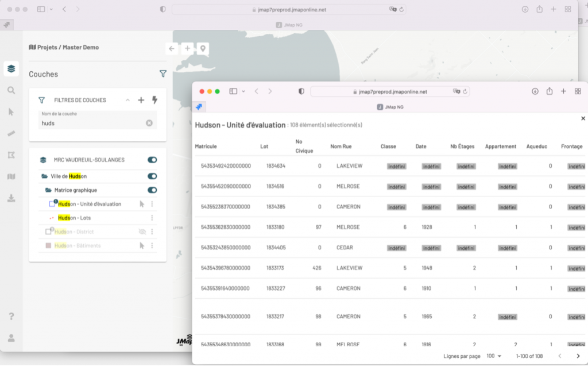Open options menu for Hudson - Unité d'évaluation
Viewport: 588px width, 366px height.
(x=152, y=204)
